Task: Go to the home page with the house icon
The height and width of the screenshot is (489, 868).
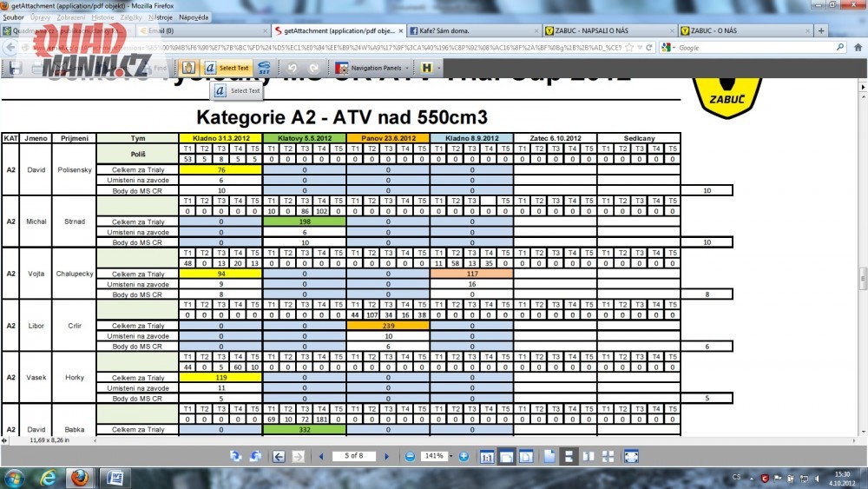Action: (x=858, y=48)
